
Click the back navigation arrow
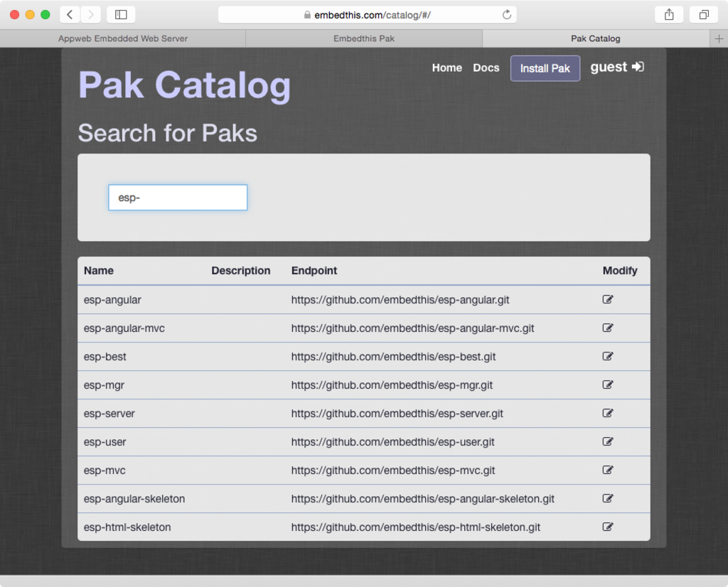pos(68,14)
